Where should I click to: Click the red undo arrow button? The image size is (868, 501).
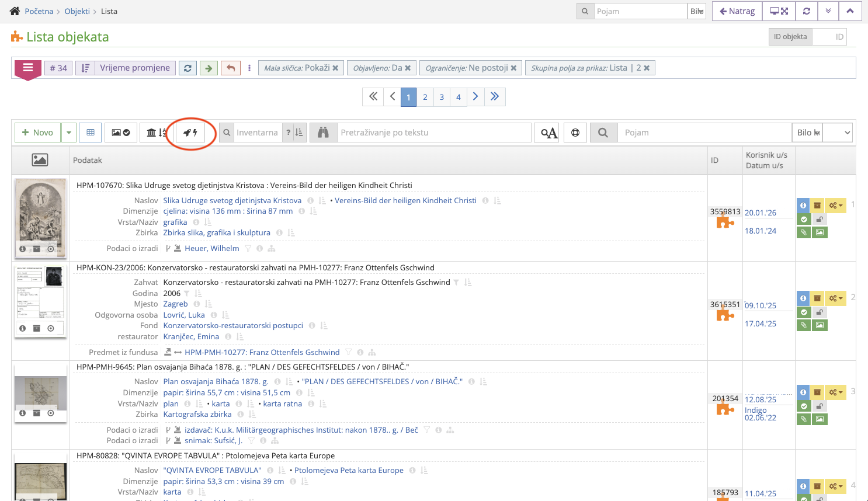click(x=231, y=68)
